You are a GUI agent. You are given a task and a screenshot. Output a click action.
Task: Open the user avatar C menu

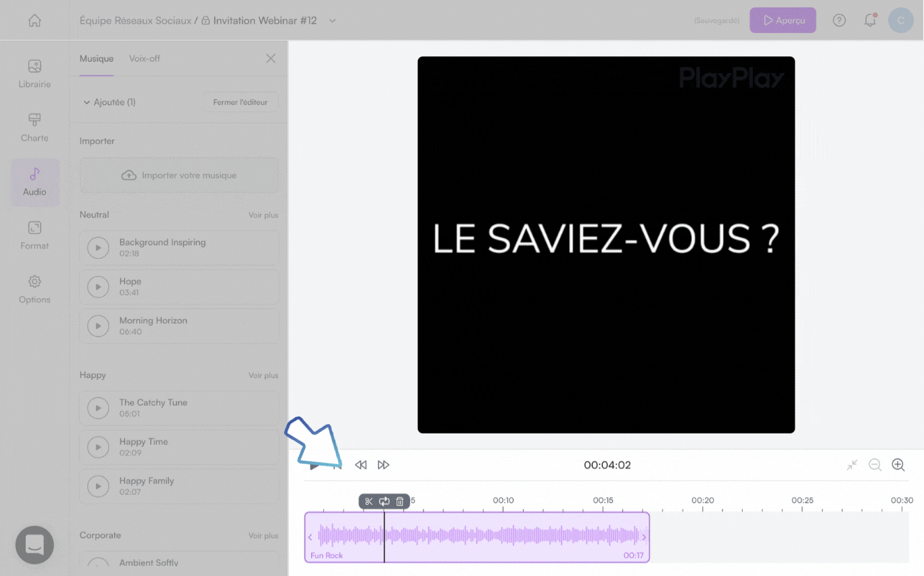[900, 20]
